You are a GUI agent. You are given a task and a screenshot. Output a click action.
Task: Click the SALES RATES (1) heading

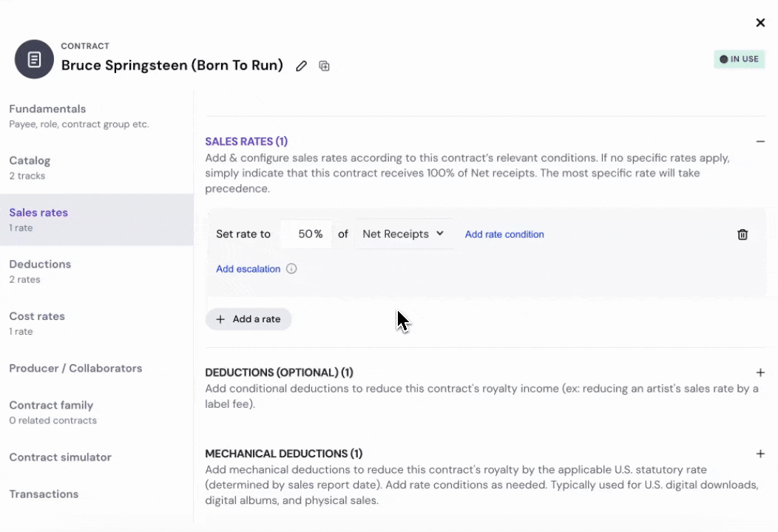tap(246, 142)
